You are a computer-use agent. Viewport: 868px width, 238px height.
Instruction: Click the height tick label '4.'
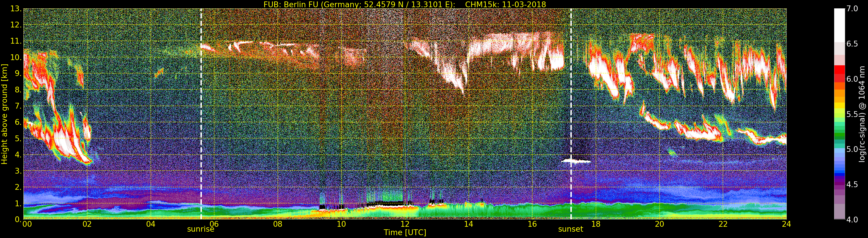coord(18,155)
